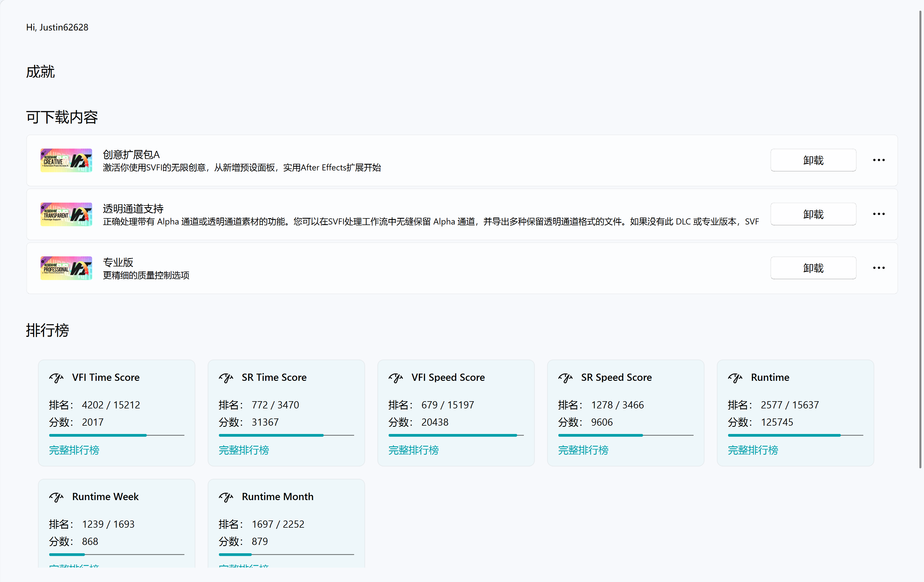This screenshot has width=924, height=582.
Task: Click 卸载 button for 专业版
Action: pos(813,268)
